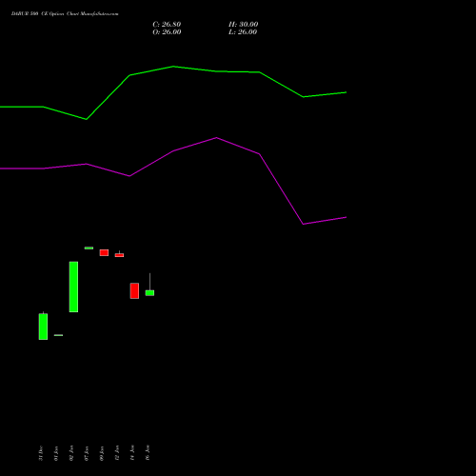Click the low value 'L: 26.00'

243,32
